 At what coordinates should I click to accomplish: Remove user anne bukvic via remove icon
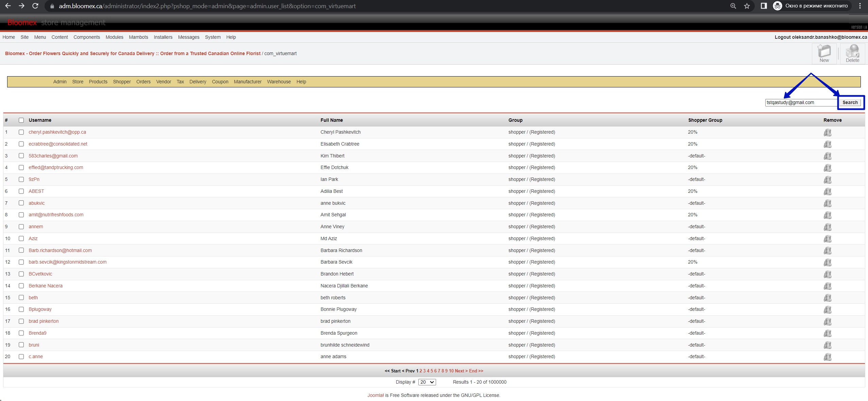click(x=828, y=203)
